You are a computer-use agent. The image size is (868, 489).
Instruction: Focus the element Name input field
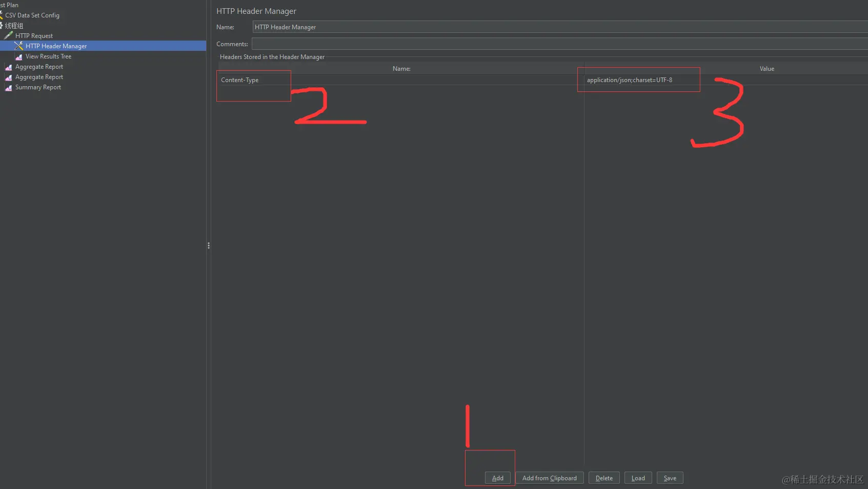pos(560,27)
